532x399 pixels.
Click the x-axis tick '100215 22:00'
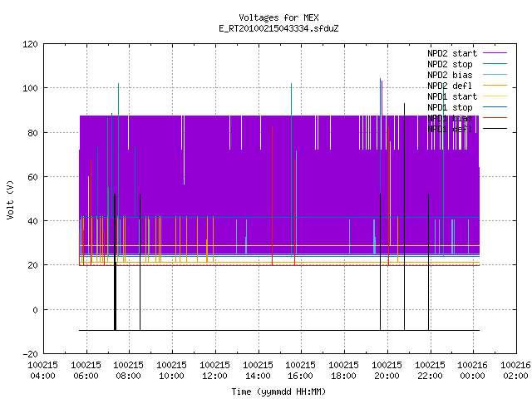click(430, 370)
